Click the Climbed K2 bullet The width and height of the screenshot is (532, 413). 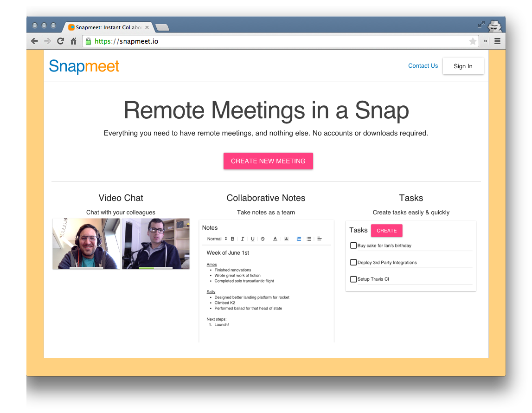(x=224, y=303)
